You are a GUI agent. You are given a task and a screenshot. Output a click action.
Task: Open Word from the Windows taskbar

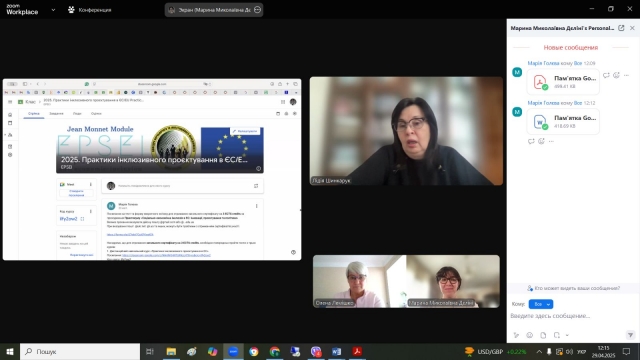coord(336,351)
